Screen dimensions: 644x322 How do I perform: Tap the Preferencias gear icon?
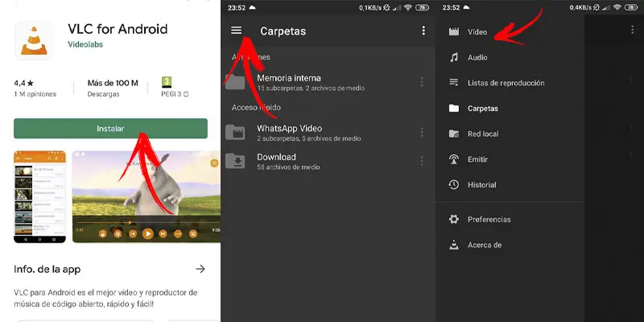coord(454,219)
